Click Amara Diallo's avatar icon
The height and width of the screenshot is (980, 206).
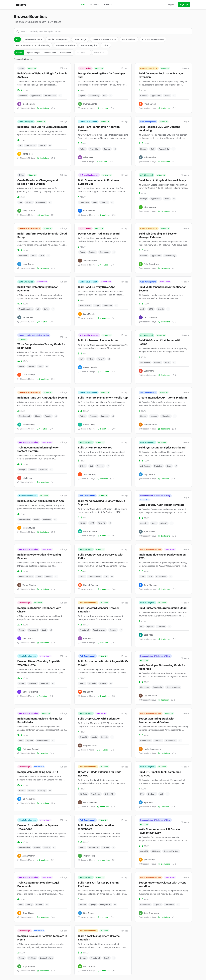80,425
